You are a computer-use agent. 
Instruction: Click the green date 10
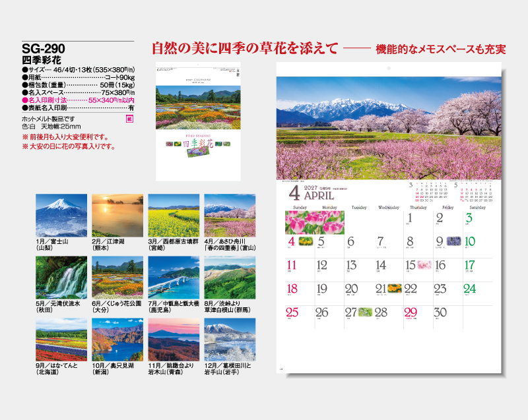tap(470, 241)
